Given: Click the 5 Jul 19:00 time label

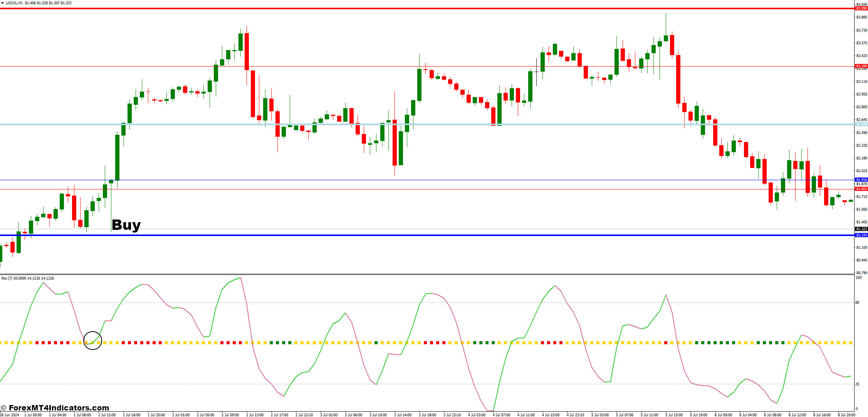Looking at the screenshot, I should pos(699,415).
